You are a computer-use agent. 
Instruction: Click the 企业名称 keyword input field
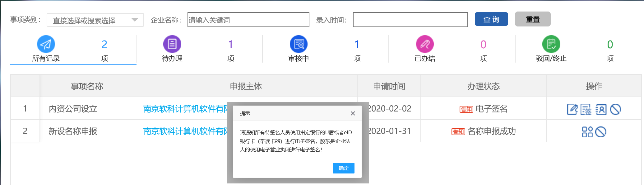[248, 20]
